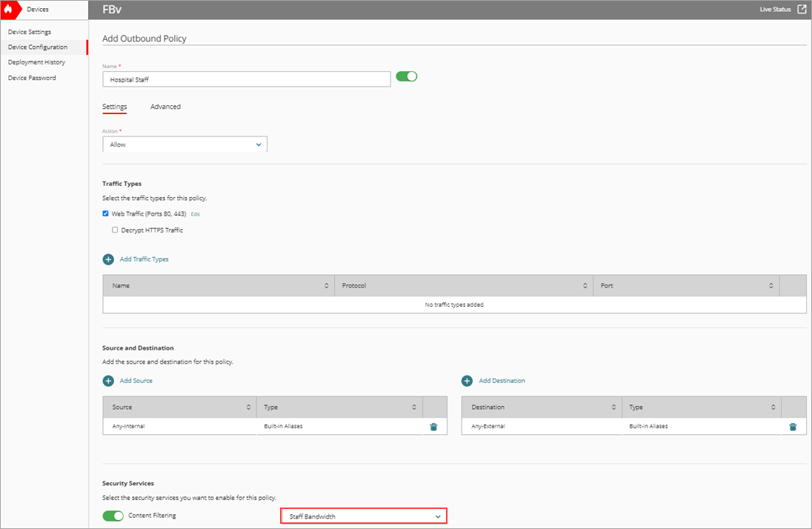Delete the Any-Internal source with the trash icon

(x=433, y=426)
